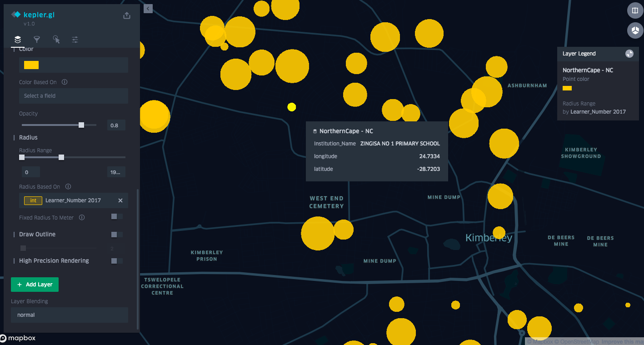The image size is (644, 345).
Task: Edit Radius Range maximum value field
Action: pos(116,172)
